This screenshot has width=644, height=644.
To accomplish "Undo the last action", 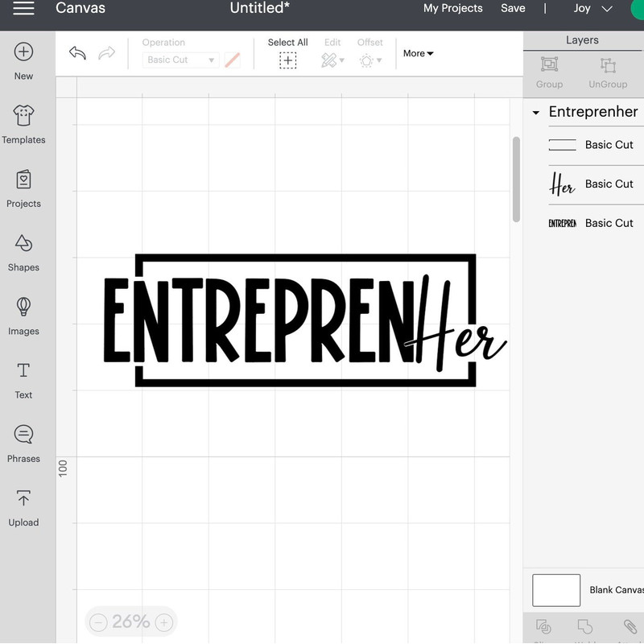I will point(77,53).
